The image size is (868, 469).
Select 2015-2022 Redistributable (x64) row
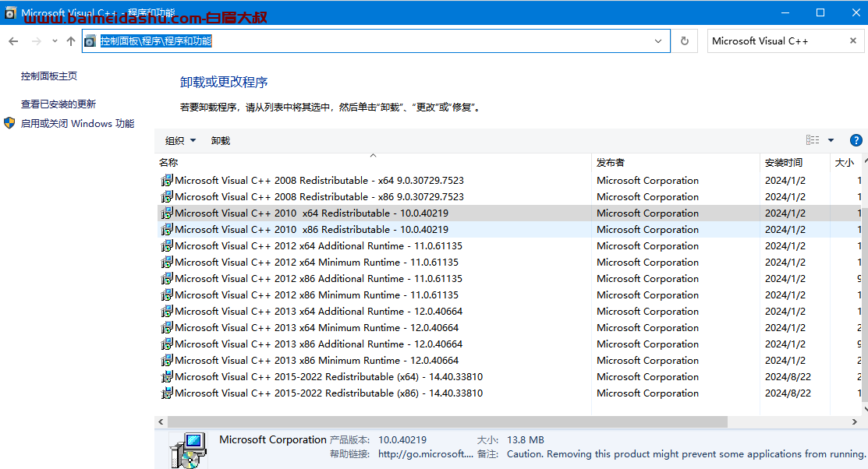[x=509, y=376]
